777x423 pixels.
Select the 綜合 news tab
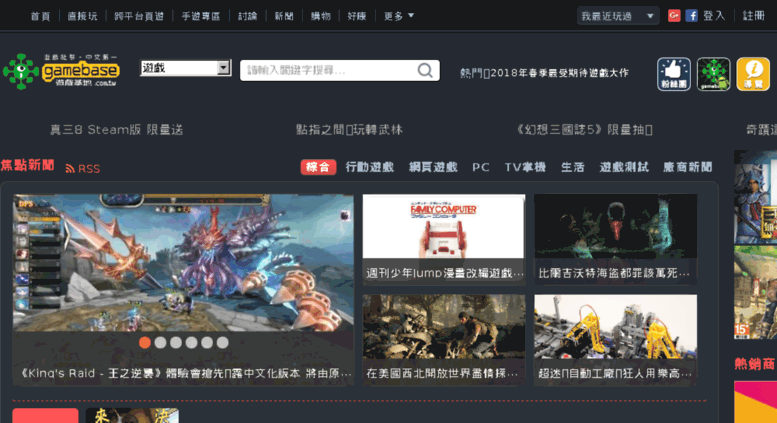click(318, 167)
